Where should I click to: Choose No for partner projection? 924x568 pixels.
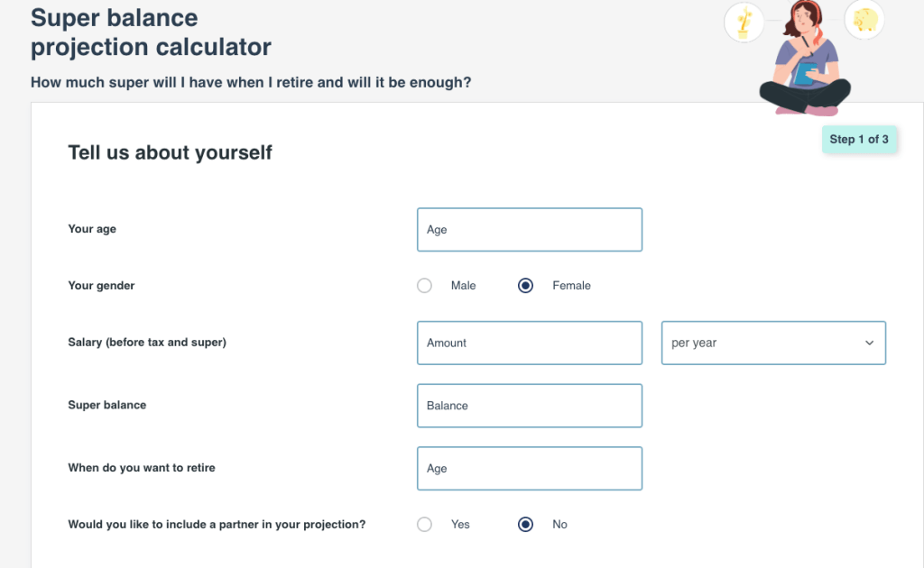coord(525,525)
